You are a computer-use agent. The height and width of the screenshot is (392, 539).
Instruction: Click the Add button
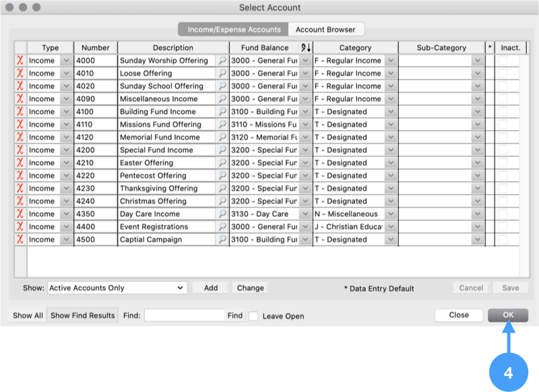211,288
